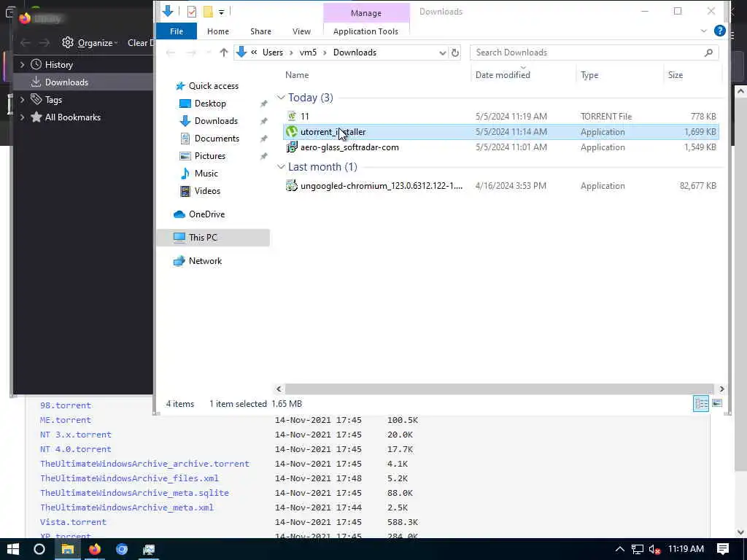Open the NT 3.x.torrent link
This screenshot has height=560, width=747.
(76, 435)
